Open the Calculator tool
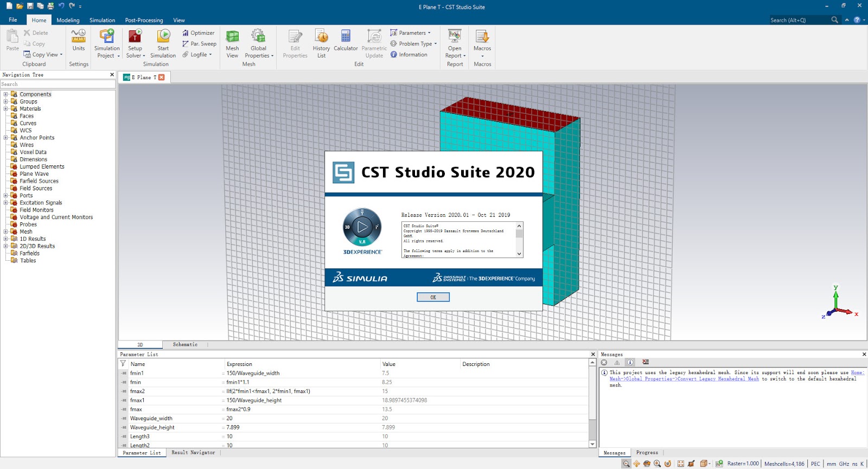The height and width of the screenshot is (469, 868). pyautogui.click(x=346, y=41)
